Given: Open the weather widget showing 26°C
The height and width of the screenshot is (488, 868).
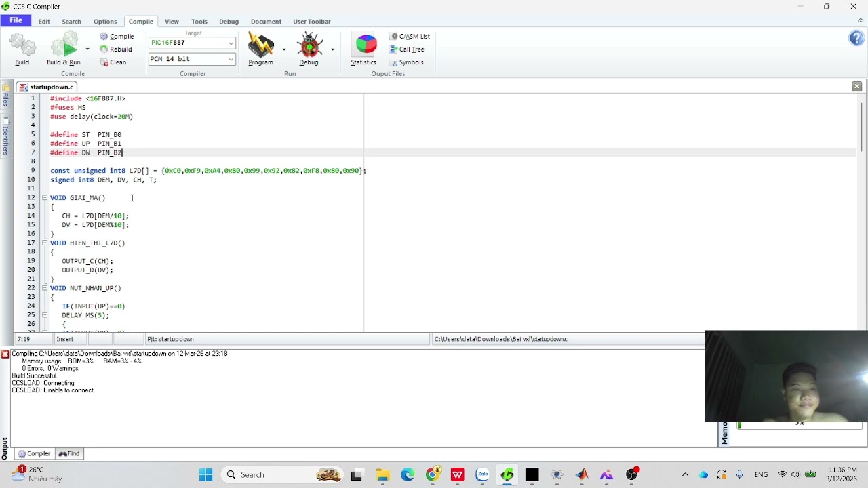Looking at the screenshot, I should [x=37, y=474].
